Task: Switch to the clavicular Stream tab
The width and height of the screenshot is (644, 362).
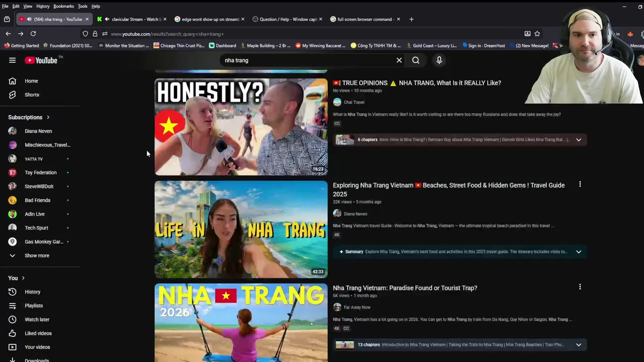Action: click(132, 19)
